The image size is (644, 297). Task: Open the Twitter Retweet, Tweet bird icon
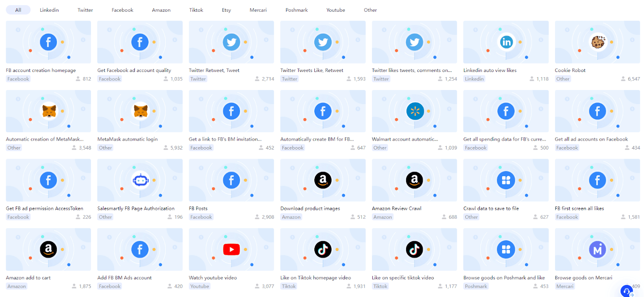click(x=231, y=42)
